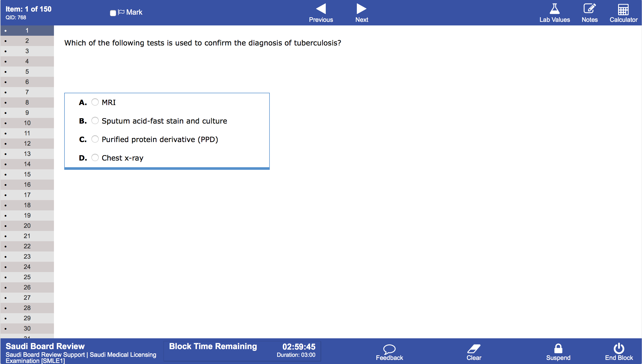Click the Clear eraser icon
The width and height of the screenshot is (642, 364).
point(474,349)
